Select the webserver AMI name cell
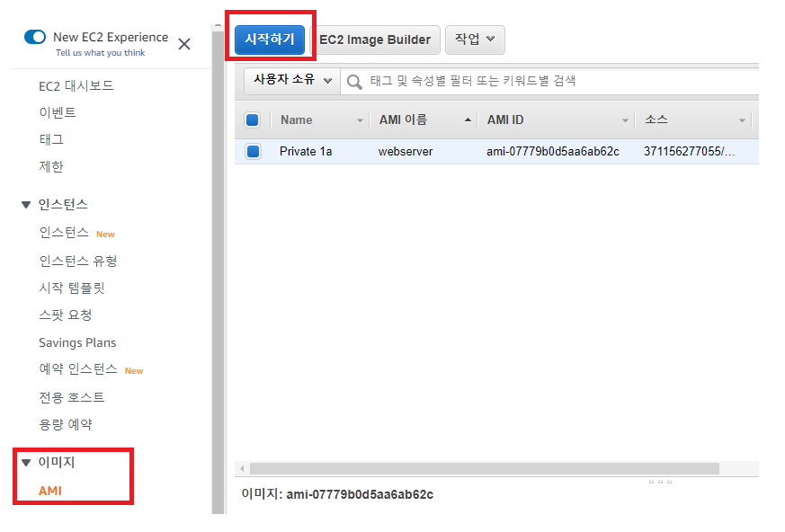 [x=405, y=151]
